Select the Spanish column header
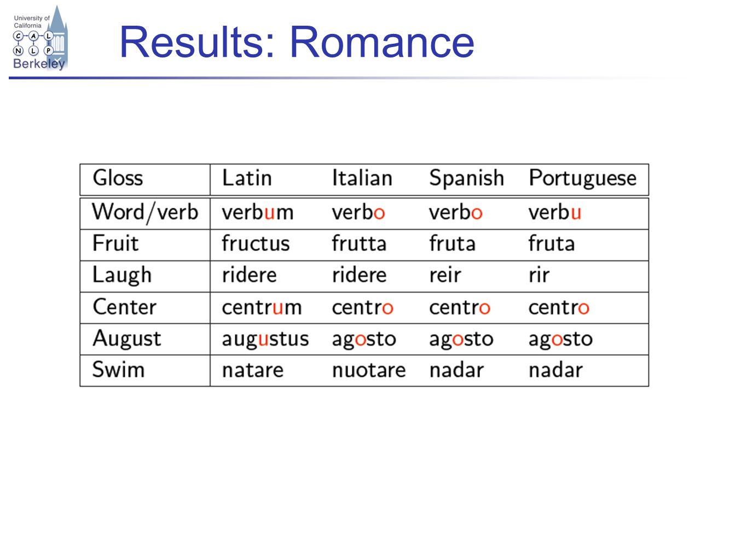Screen dimensions: 747x560 (466, 179)
